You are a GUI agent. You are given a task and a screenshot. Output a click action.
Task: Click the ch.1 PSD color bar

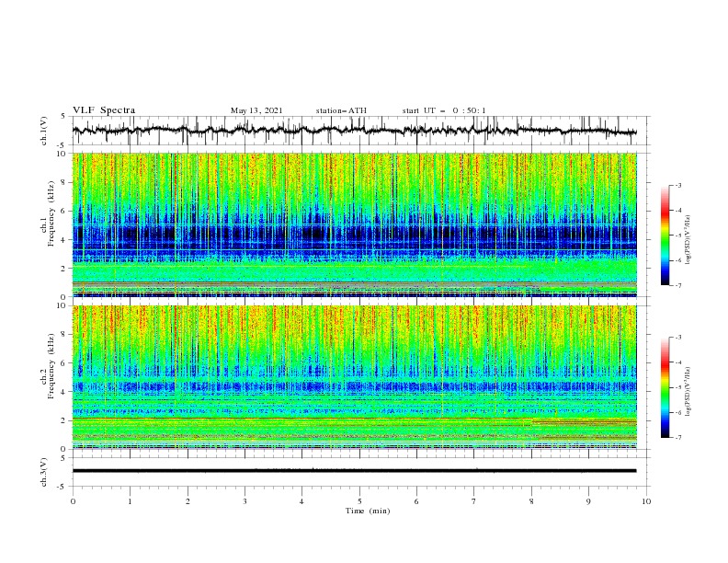pyautogui.click(x=665, y=235)
